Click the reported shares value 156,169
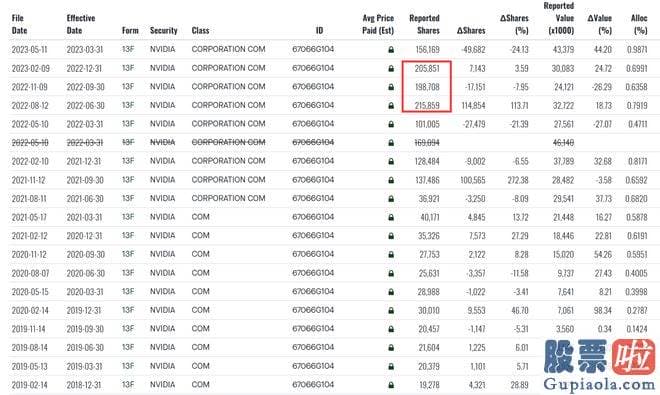This screenshot has height=395, width=660. pyautogui.click(x=427, y=50)
